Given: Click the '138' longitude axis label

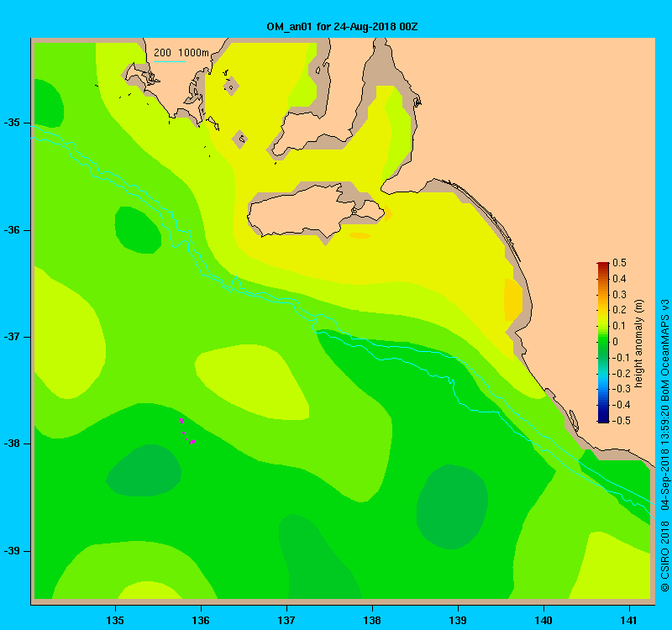Looking at the screenshot, I should [372, 620].
